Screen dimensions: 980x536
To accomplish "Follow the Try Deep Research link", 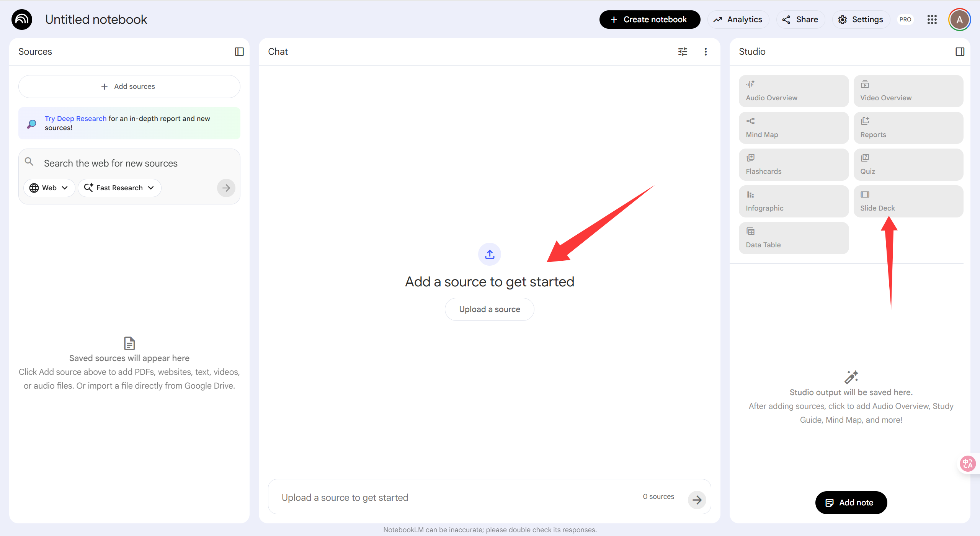I will [x=75, y=119].
